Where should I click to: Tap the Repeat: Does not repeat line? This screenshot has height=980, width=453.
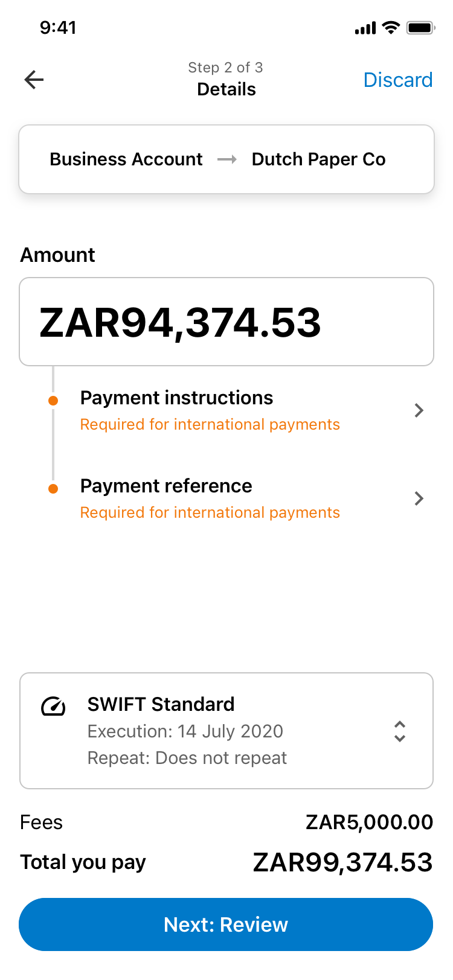tap(187, 758)
